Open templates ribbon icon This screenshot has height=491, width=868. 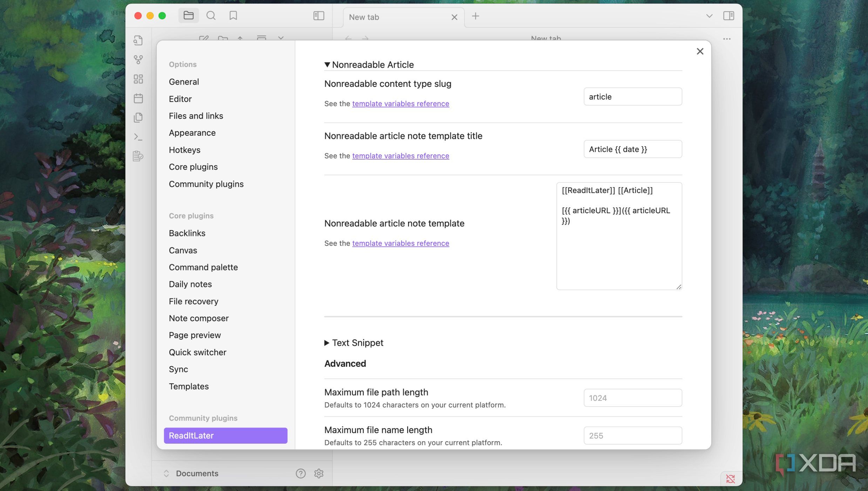[138, 117]
